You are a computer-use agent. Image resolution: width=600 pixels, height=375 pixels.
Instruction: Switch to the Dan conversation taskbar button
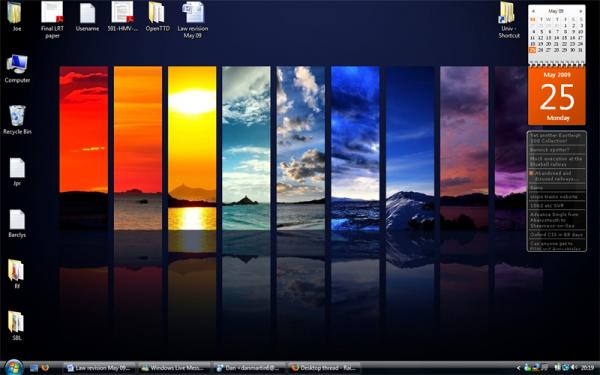[x=249, y=368]
